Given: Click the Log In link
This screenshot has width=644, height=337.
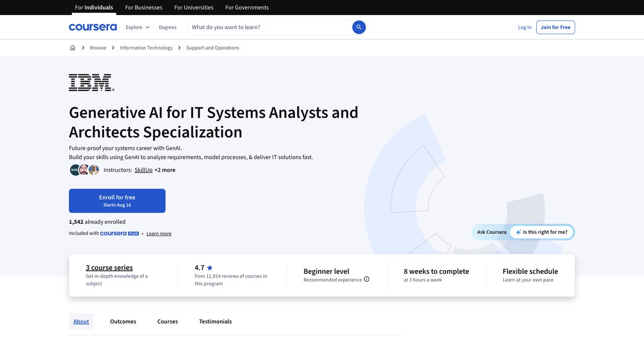Looking at the screenshot, I should tap(525, 27).
